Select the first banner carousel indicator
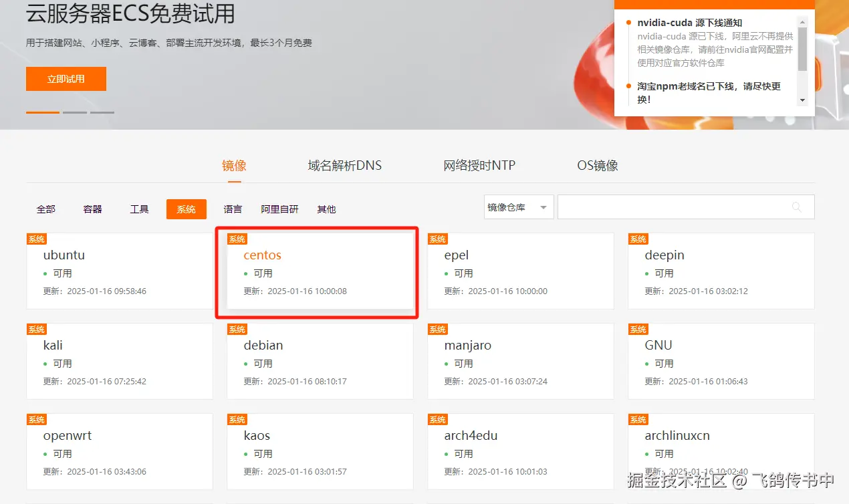Image resolution: width=849 pixels, height=504 pixels. (43, 112)
